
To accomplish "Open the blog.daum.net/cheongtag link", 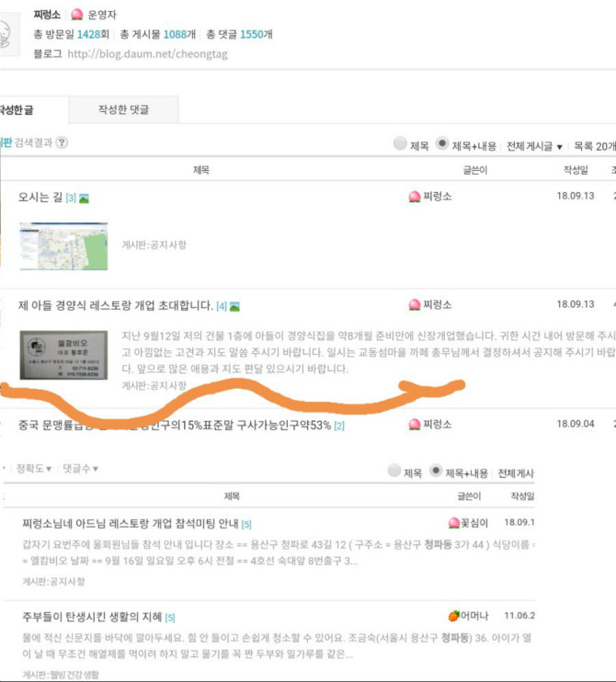I will 147,54.
